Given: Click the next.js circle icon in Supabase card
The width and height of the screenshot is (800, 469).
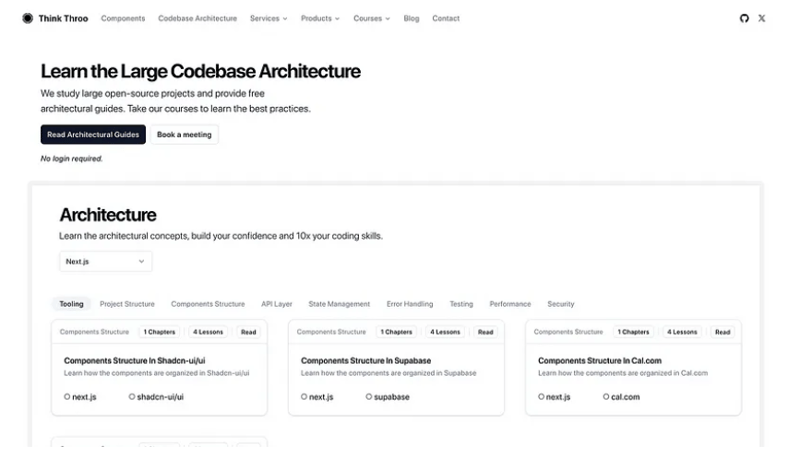Looking at the screenshot, I should pyautogui.click(x=304, y=397).
